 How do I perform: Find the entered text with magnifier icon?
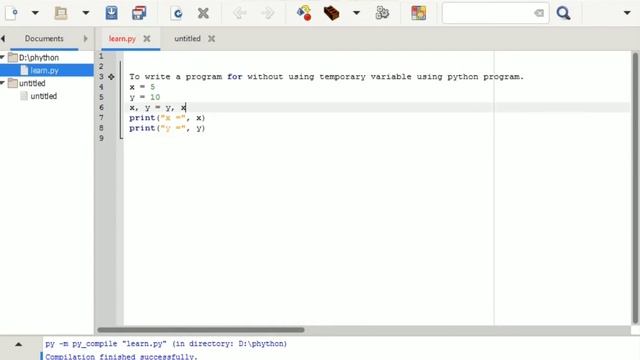563,13
